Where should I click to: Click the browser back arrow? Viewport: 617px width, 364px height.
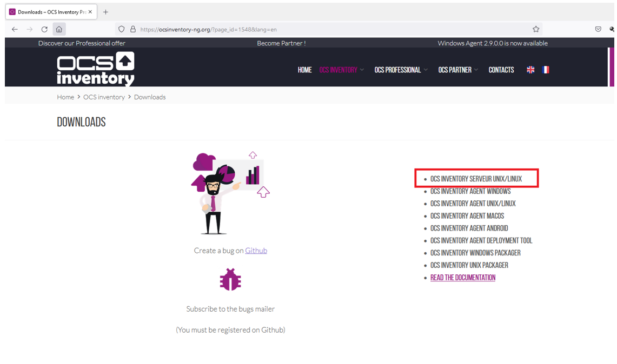point(15,30)
